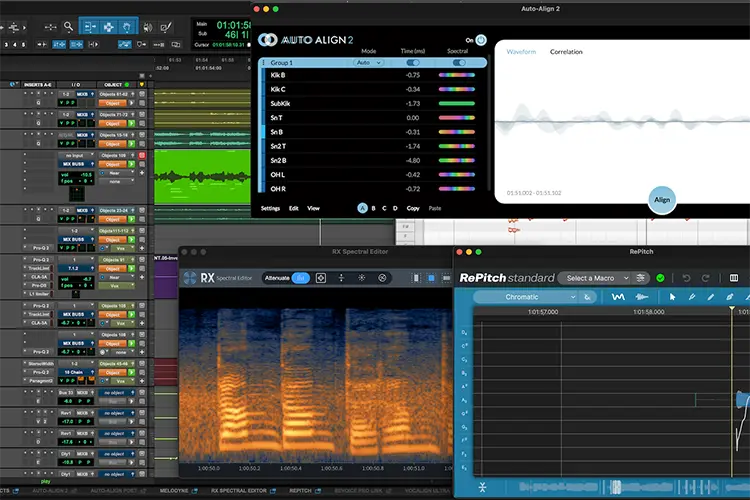Open the layout panel icon in RePitch
Viewport: 750px width, 500px height.
pyautogui.click(x=734, y=278)
